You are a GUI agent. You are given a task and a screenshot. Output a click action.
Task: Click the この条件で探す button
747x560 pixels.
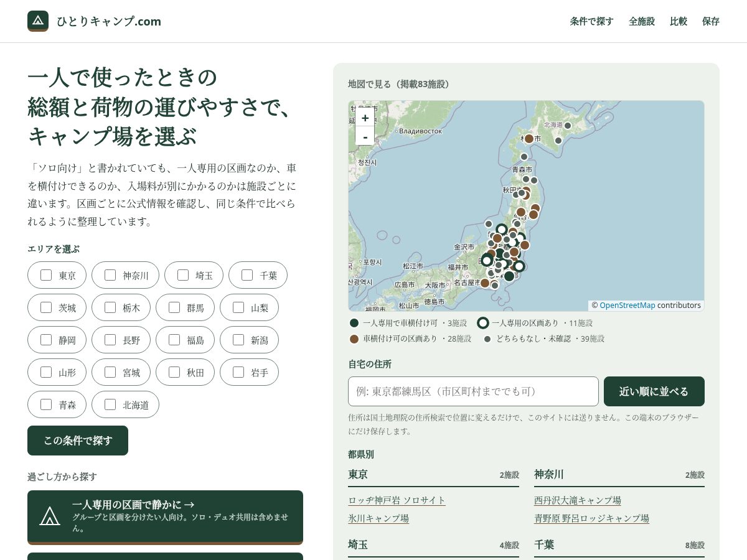click(x=78, y=441)
